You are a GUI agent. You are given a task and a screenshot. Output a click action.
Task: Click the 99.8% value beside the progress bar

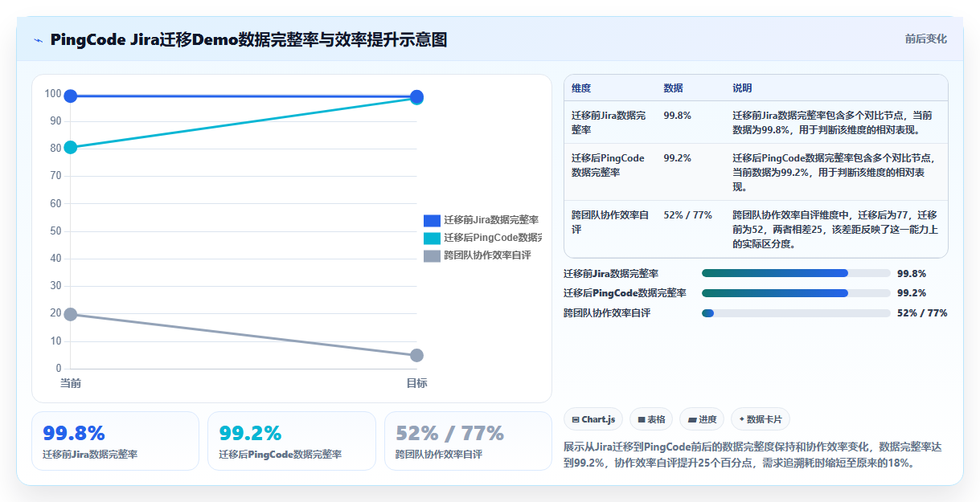coord(912,273)
